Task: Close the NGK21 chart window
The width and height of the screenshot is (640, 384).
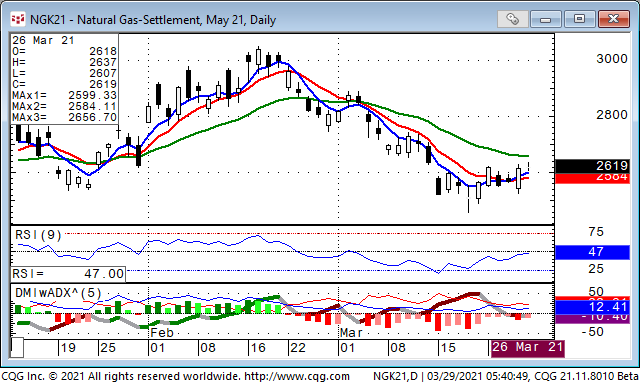Action: [613, 19]
